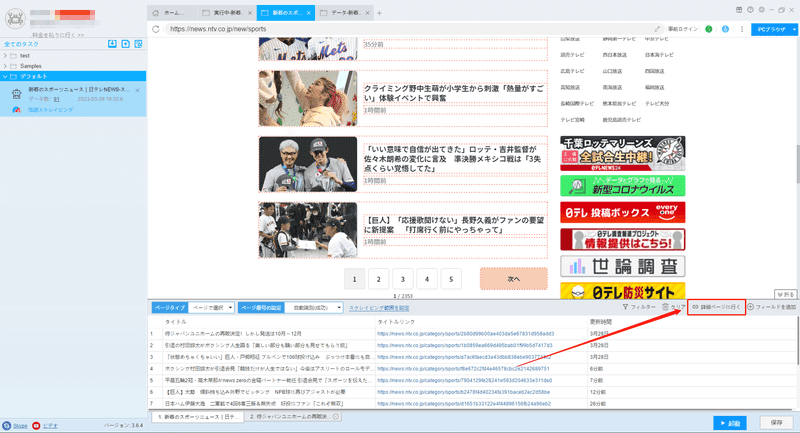The width and height of the screenshot is (800, 433).
Task: Go to pagination page 2
Action: coord(379,279)
